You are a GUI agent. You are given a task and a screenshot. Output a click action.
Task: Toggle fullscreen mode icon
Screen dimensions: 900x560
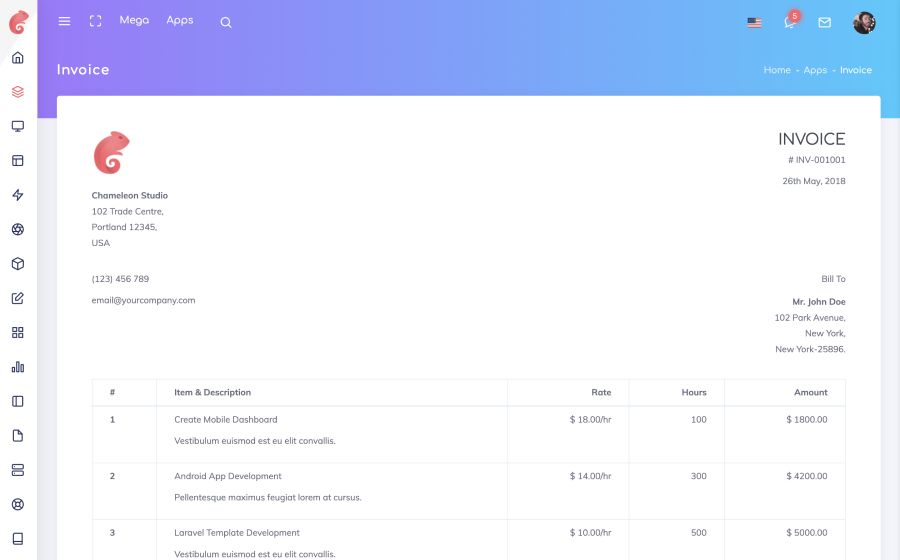pyautogui.click(x=96, y=21)
